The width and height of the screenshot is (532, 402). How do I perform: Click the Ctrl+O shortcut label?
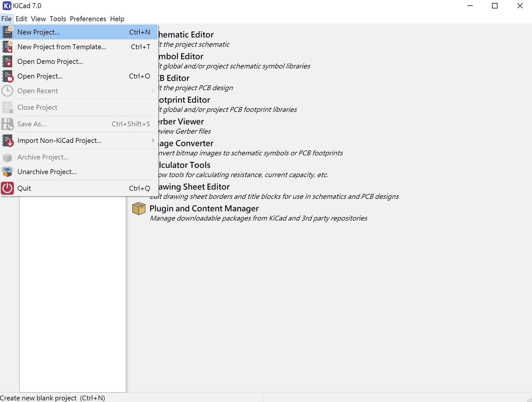tap(140, 76)
